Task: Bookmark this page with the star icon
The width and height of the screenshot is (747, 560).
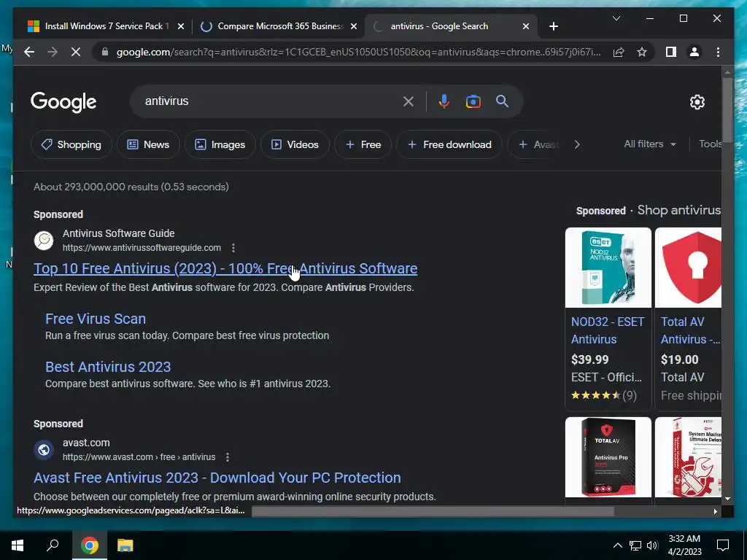Action: [642, 52]
